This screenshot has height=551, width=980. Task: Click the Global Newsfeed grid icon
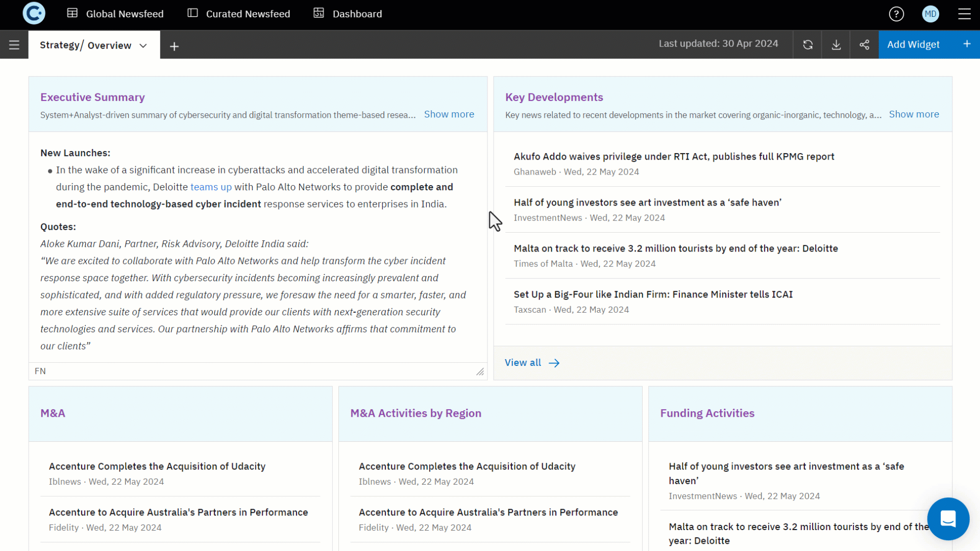[72, 13]
